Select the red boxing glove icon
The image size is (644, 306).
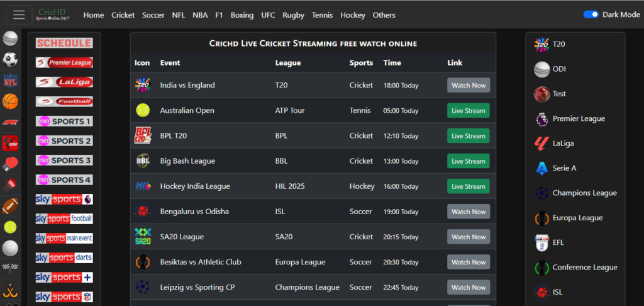click(10, 164)
